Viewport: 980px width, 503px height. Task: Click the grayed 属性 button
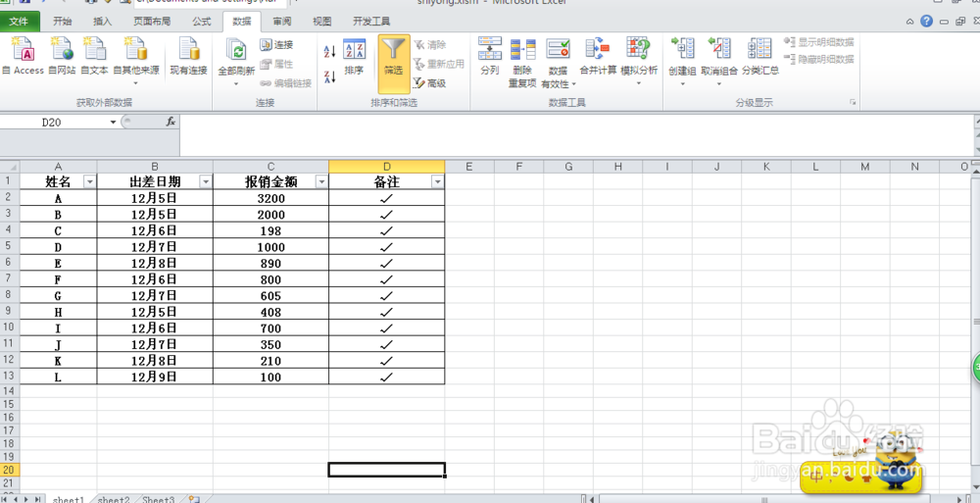point(276,64)
